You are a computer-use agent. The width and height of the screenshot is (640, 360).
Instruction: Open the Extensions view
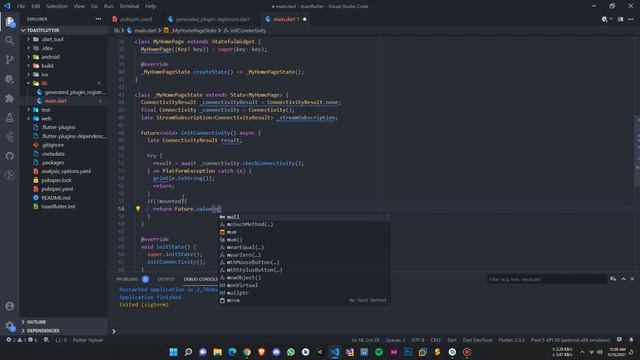tap(9, 98)
